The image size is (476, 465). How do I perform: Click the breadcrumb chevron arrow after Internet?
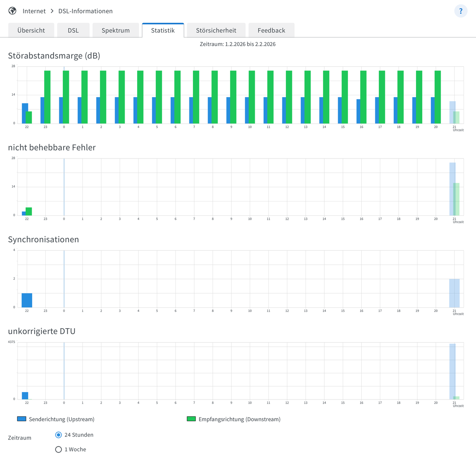[x=52, y=11]
